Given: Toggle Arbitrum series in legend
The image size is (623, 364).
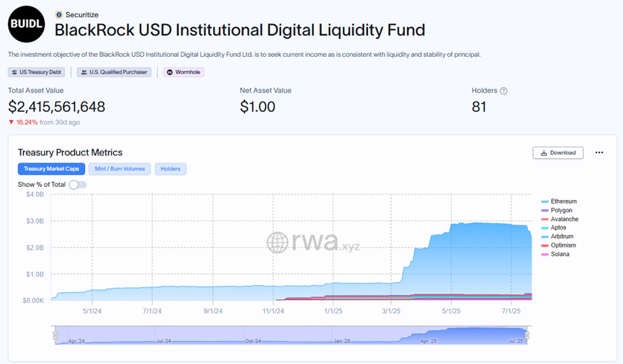Looking at the screenshot, I should point(562,237).
